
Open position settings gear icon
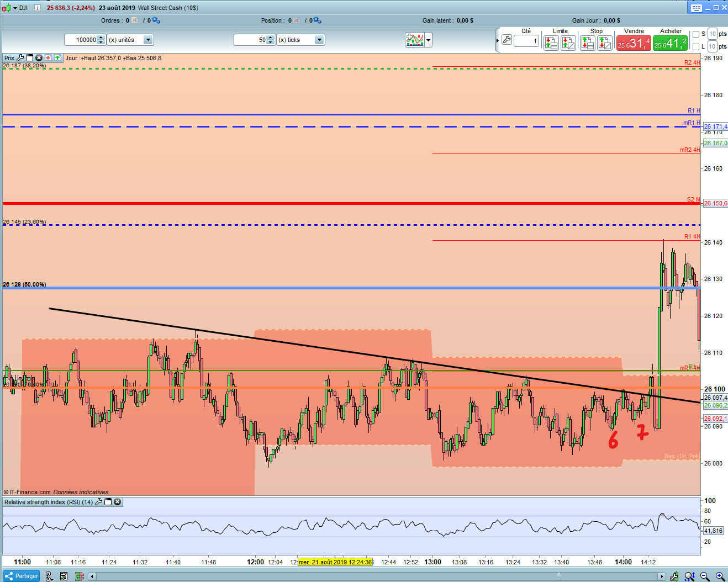[x=317, y=20]
